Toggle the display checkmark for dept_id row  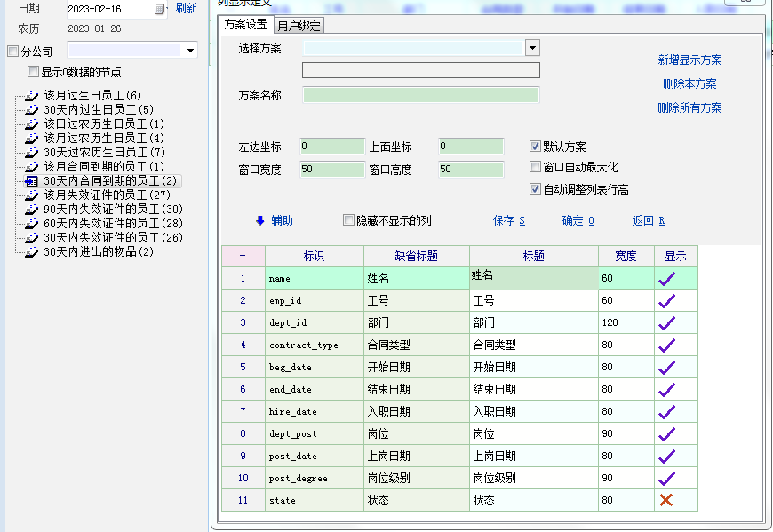click(x=666, y=323)
